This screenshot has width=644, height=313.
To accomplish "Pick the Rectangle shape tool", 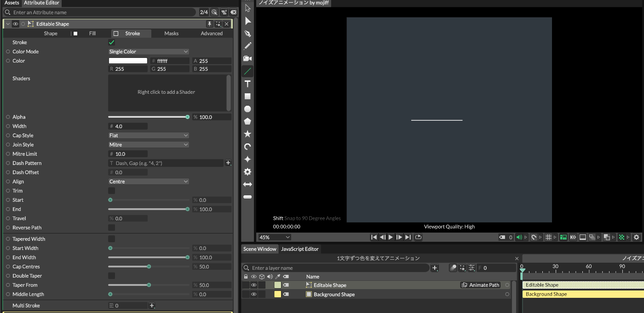I will 247,97.
